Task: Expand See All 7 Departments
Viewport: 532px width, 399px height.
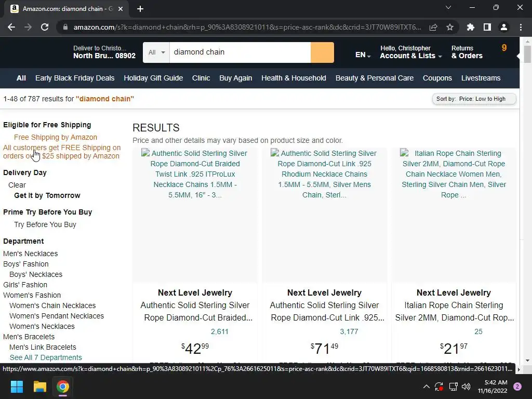Action: pos(46,357)
